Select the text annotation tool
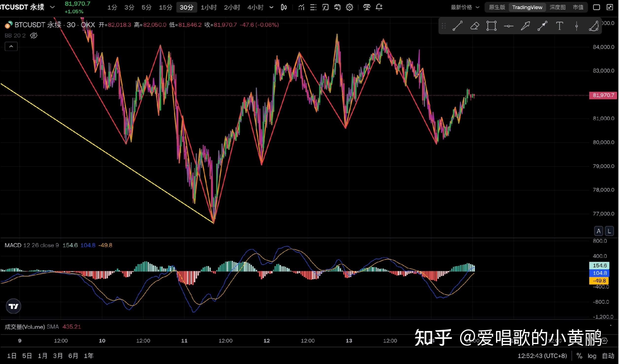 pos(559,26)
